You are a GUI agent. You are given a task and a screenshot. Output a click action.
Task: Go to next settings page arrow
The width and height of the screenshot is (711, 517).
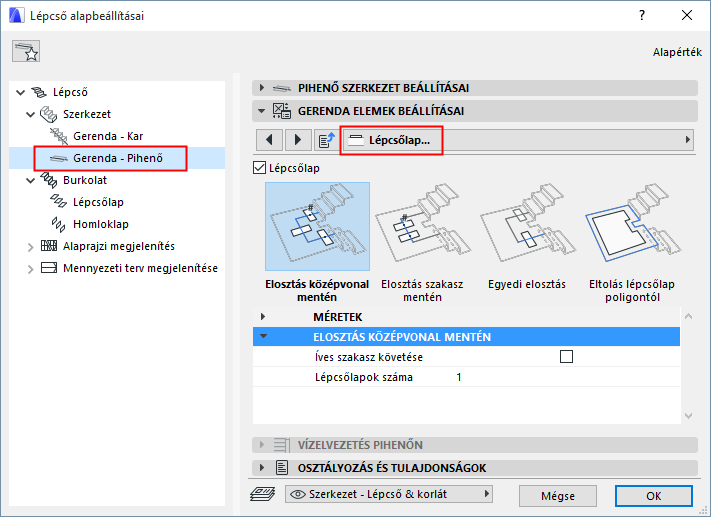(x=297, y=140)
